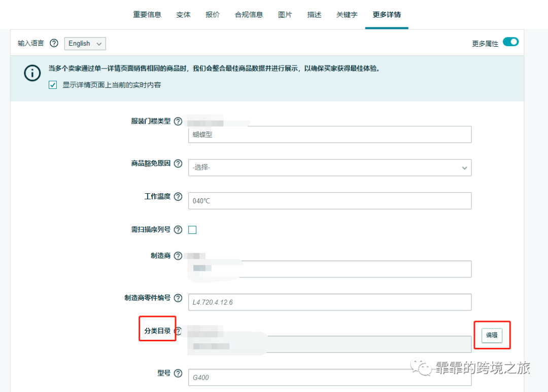Go to the 合规信息 tab
The width and height of the screenshot is (548, 392).
tap(249, 15)
